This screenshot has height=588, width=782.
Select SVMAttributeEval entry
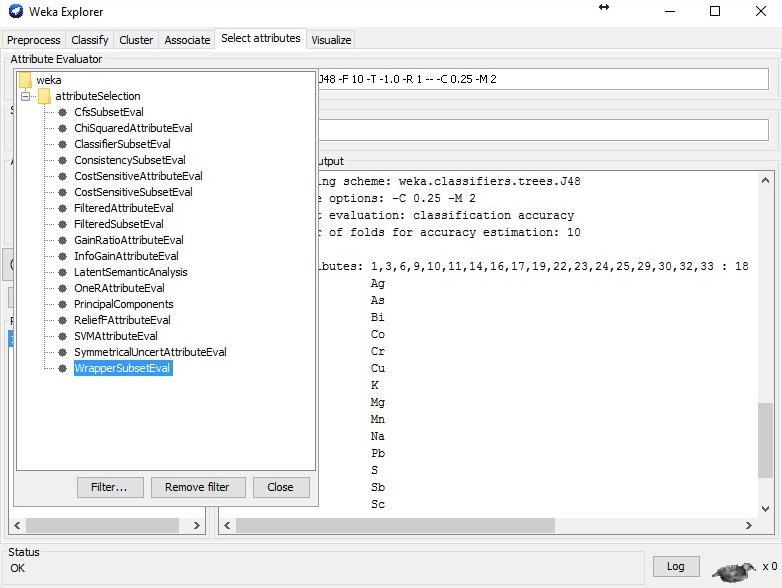[116, 336]
